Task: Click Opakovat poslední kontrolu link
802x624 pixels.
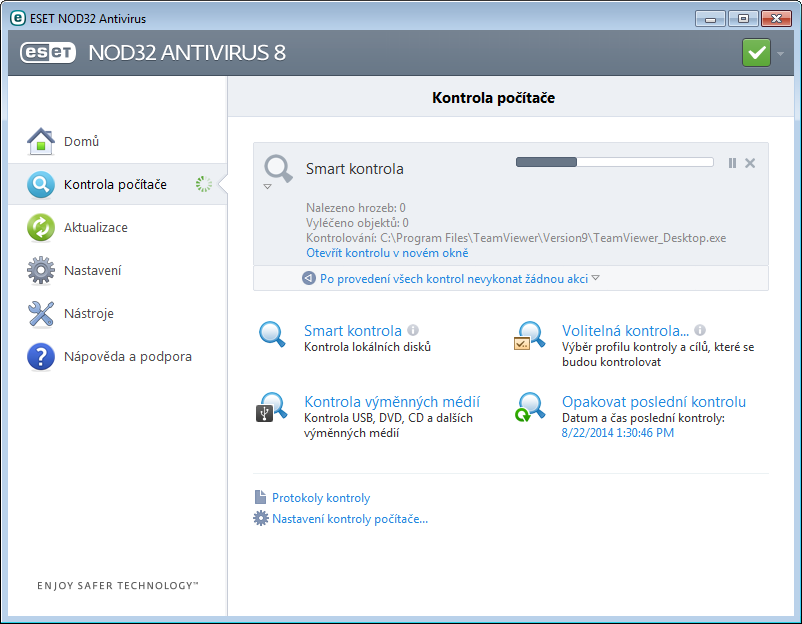Action: pyautogui.click(x=654, y=402)
